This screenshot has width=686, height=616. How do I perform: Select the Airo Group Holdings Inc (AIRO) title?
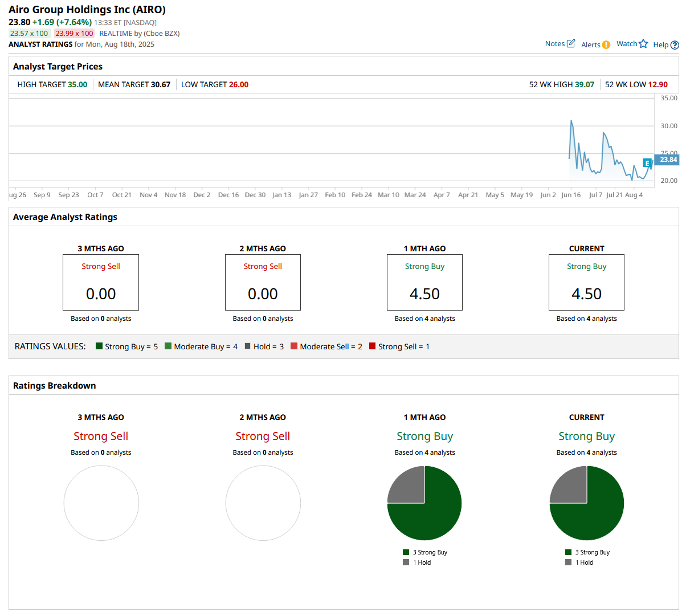87,10
